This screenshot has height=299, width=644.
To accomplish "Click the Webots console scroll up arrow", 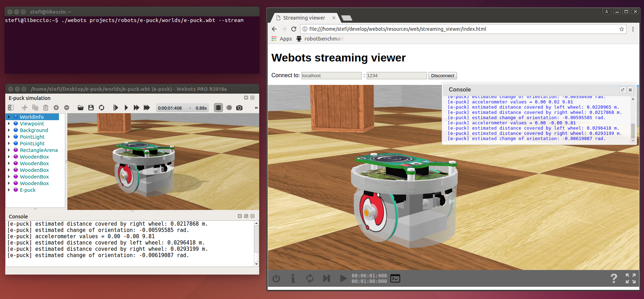I will click(256, 223).
